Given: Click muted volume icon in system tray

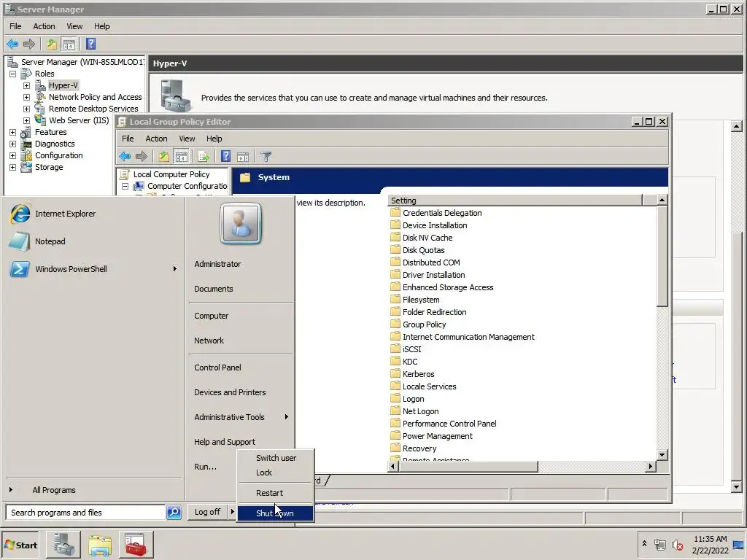Looking at the screenshot, I should coord(677,545).
